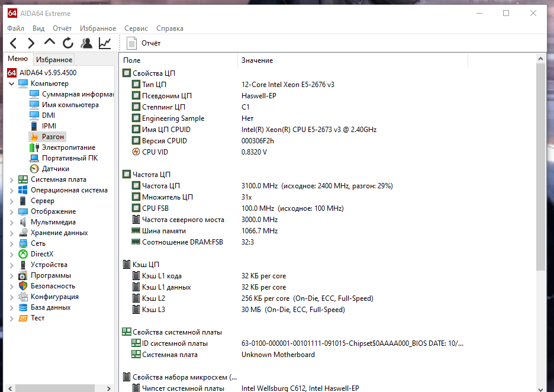Viewport: 554px width, 392px height.
Task: Go up one level with the up arrow icon
Action: click(x=50, y=42)
